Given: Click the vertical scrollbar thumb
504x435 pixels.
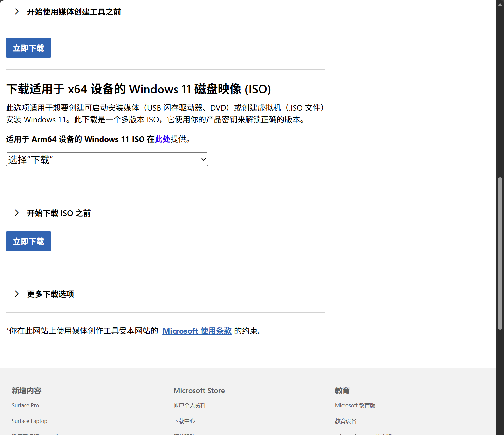Looking at the screenshot, I should [500, 253].
